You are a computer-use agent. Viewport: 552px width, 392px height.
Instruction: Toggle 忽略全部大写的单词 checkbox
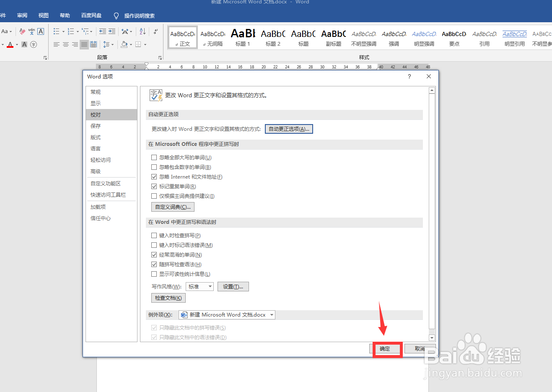click(154, 158)
